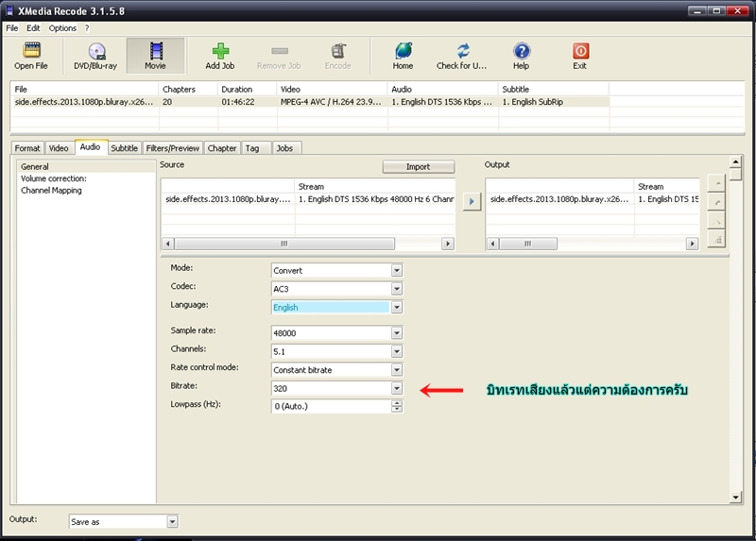Select the side.effects file row in file list
756x541 pixels.
(310, 102)
